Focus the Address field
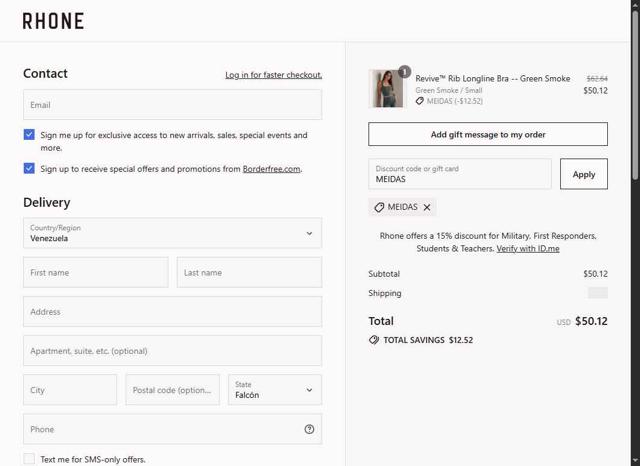Image resolution: width=640 pixels, height=466 pixels. click(x=172, y=311)
